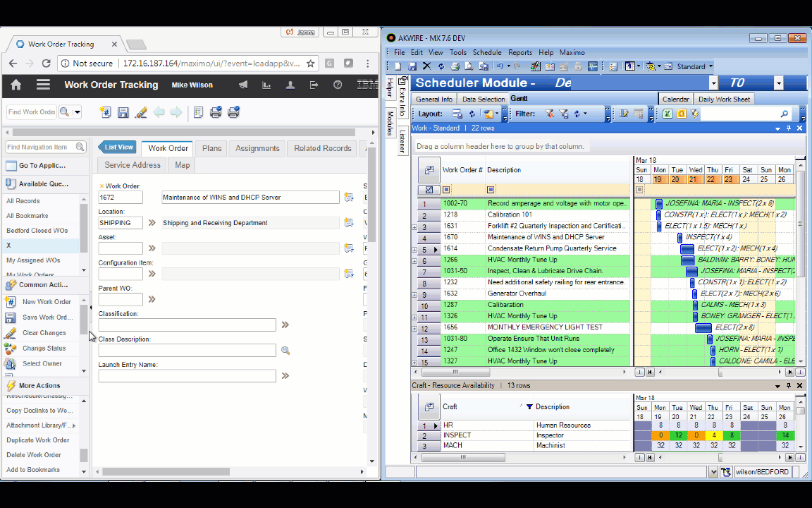Click clear filter icon beside Filter label
The height and width of the screenshot is (508, 812).
point(550,114)
